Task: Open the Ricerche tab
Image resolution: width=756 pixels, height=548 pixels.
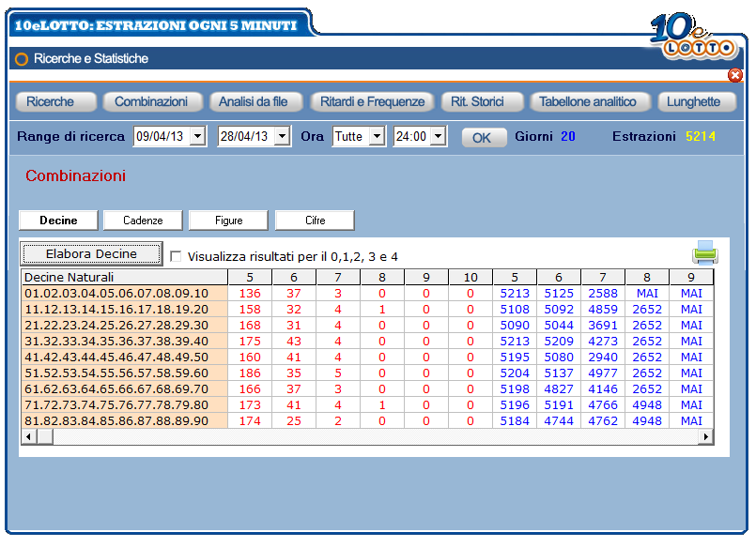Action: point(56,101)
